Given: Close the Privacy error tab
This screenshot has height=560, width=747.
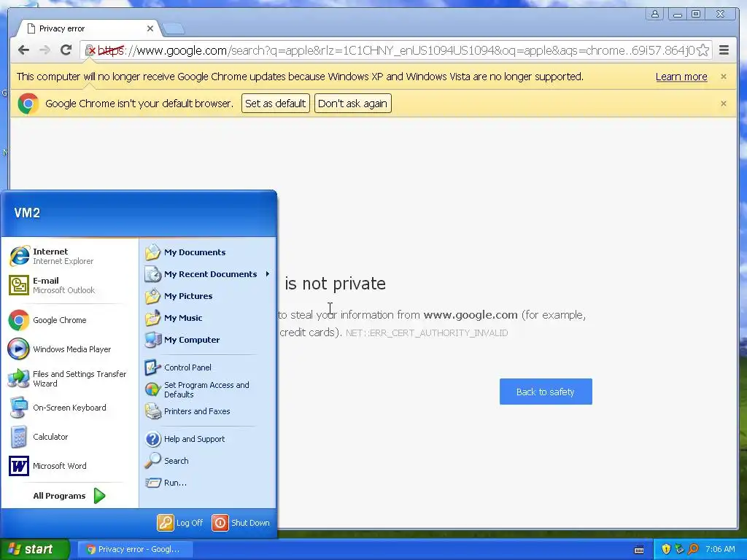Looking at the screenshot, I should tap(150, 28).
